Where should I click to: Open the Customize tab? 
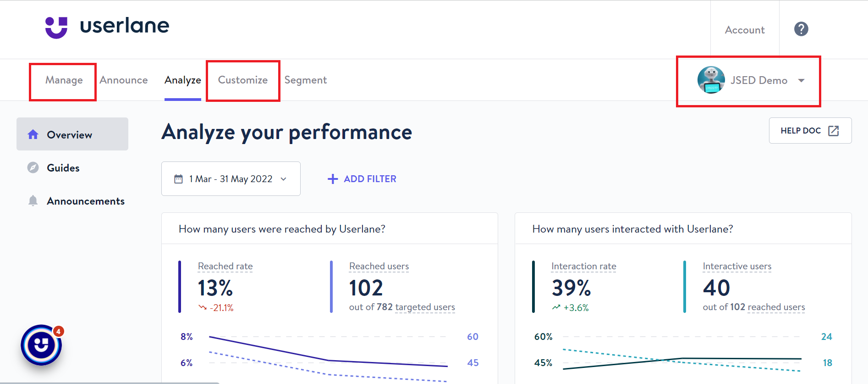click(242, 80)
